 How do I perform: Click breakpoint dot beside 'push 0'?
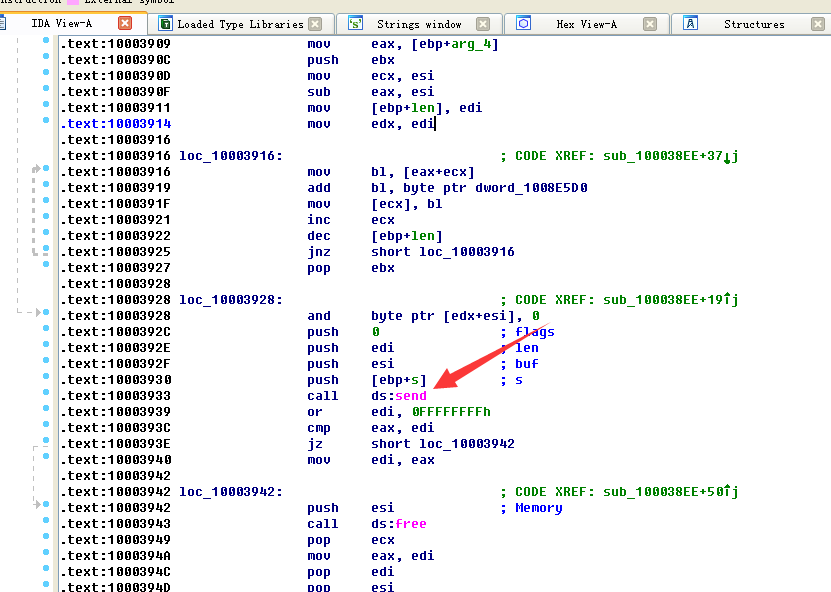pyautogui.click(x=46, y=328)
